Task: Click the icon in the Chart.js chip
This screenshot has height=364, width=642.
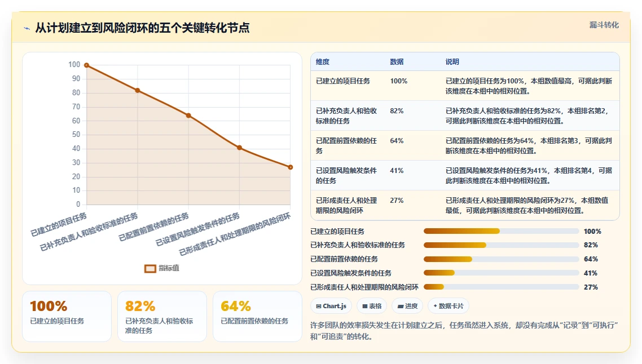Action: [319, 306]
